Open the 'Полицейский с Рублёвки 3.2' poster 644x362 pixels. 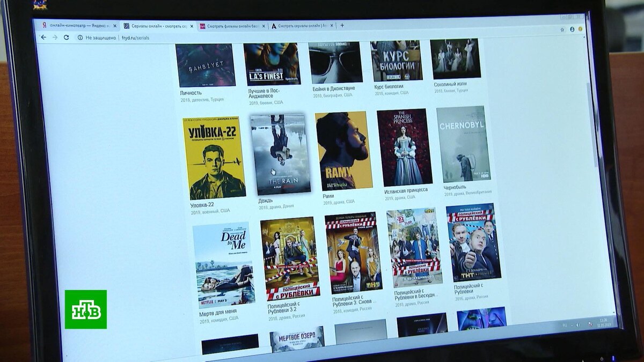[290, 258]
